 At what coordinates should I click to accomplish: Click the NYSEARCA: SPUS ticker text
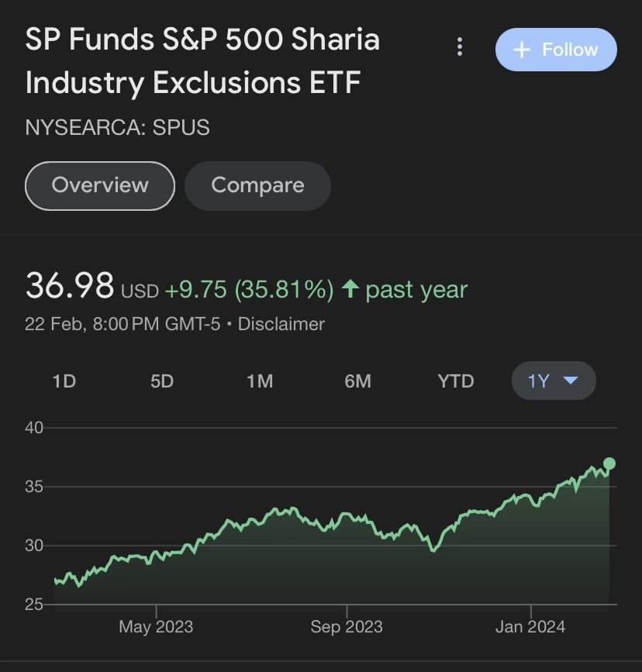[x=117, y=127]
